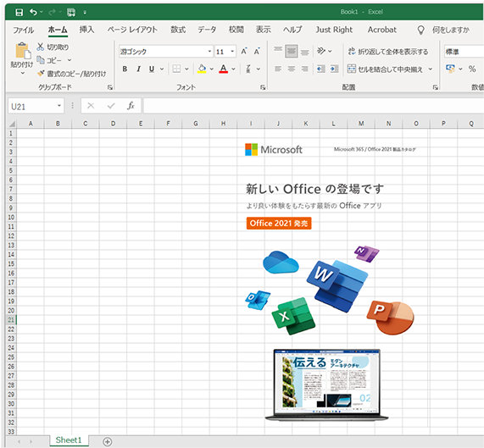Click the percent style icon

[472, 69]
